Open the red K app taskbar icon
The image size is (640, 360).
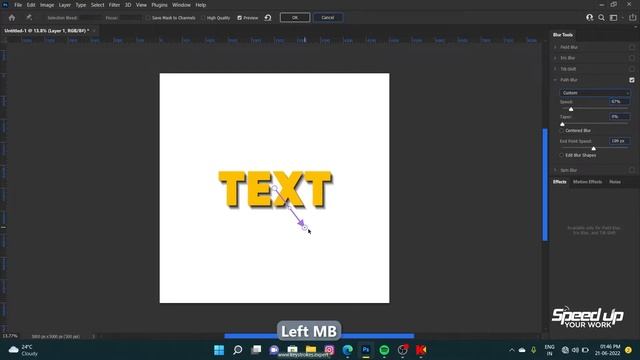click(421, 350)
